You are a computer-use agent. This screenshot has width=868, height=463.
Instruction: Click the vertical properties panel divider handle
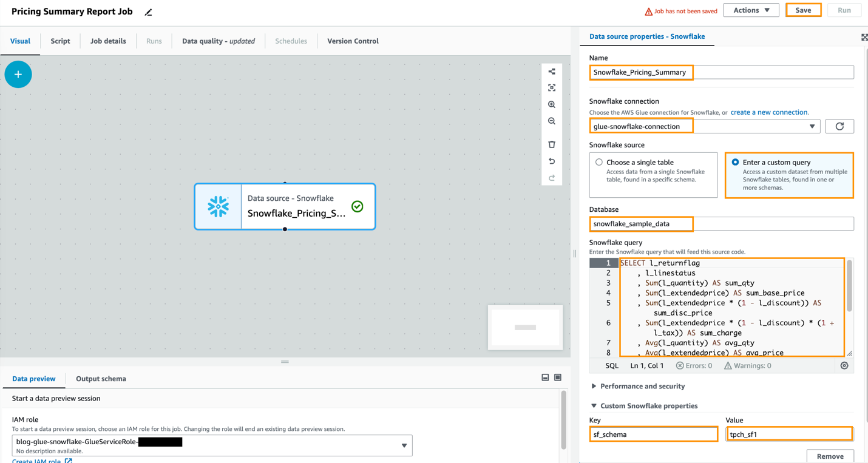(575, 254)
